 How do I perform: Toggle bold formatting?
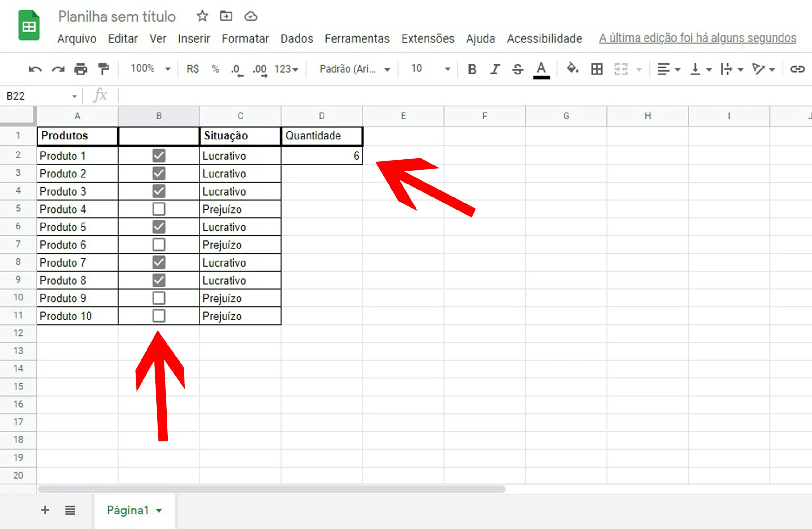point(472,69)
